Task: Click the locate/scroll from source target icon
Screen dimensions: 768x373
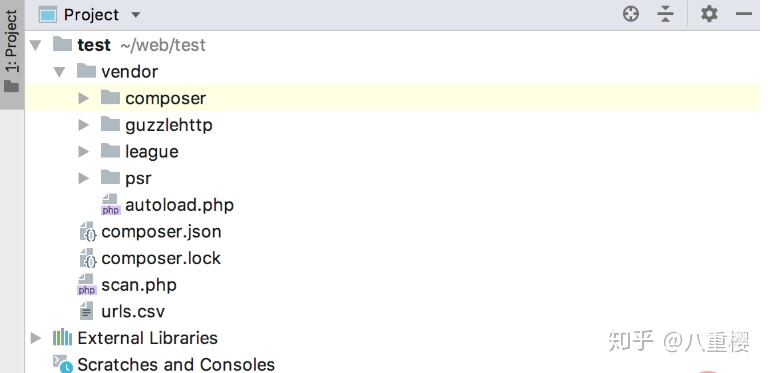Action: coord(631,14)
